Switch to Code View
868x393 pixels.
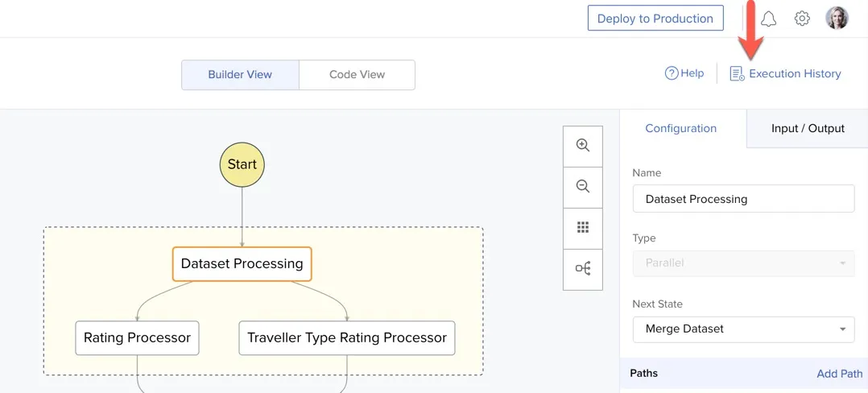(x=357, y=75)
